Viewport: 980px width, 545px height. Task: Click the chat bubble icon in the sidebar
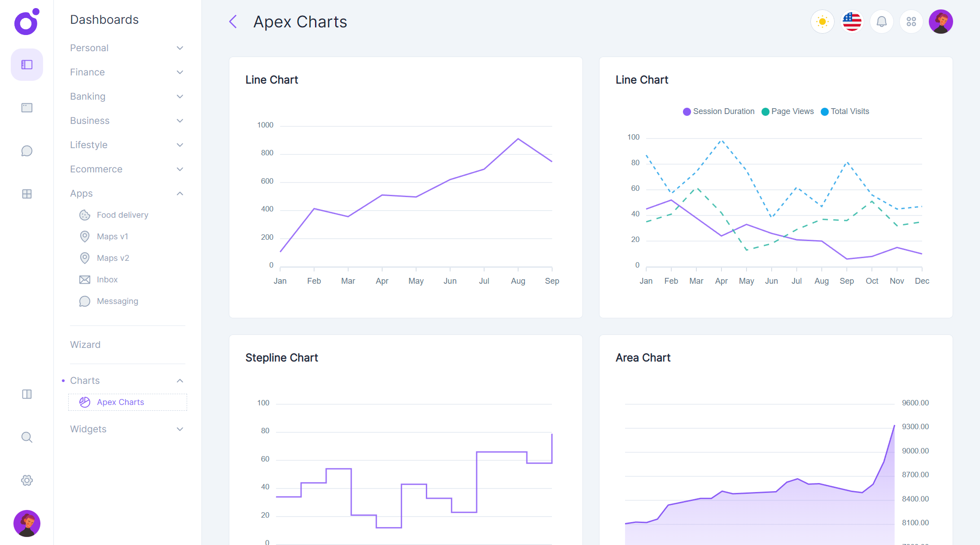[x=26, y=151]
